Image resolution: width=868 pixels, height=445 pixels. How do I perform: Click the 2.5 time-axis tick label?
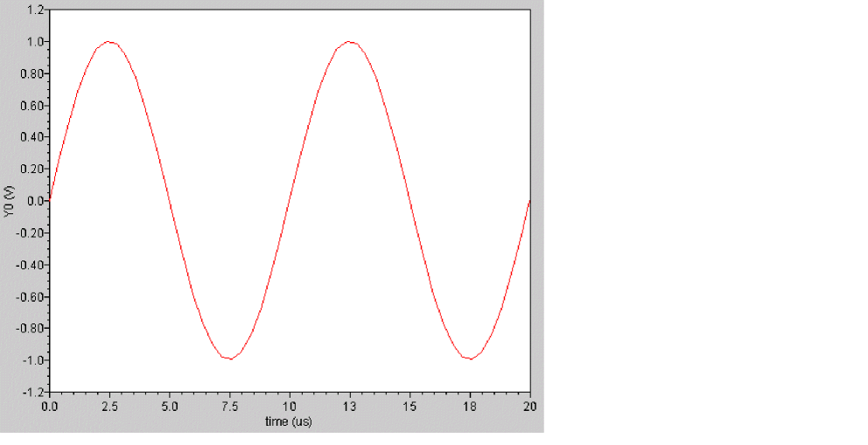pyautogui.click(x=109, y=407)
